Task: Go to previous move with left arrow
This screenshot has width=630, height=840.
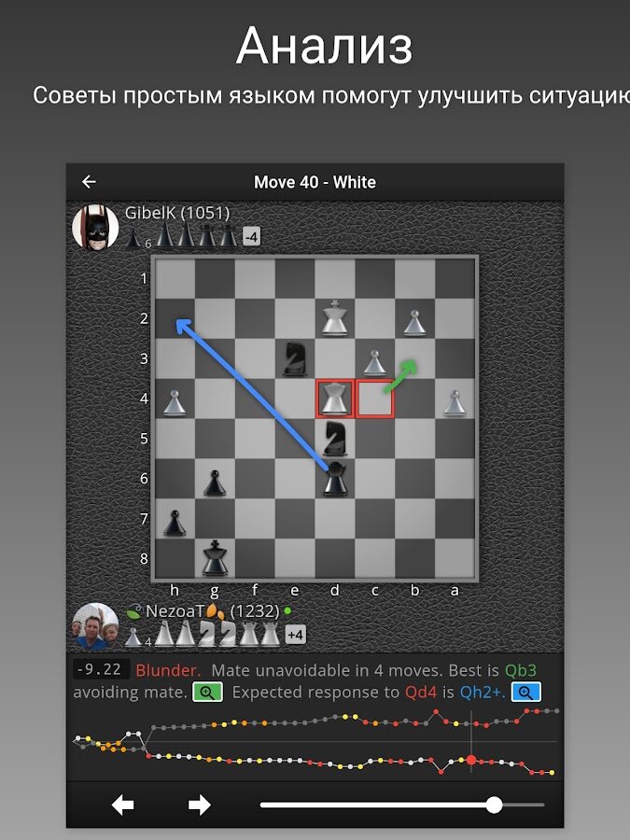Action: (x=122, y=805)
